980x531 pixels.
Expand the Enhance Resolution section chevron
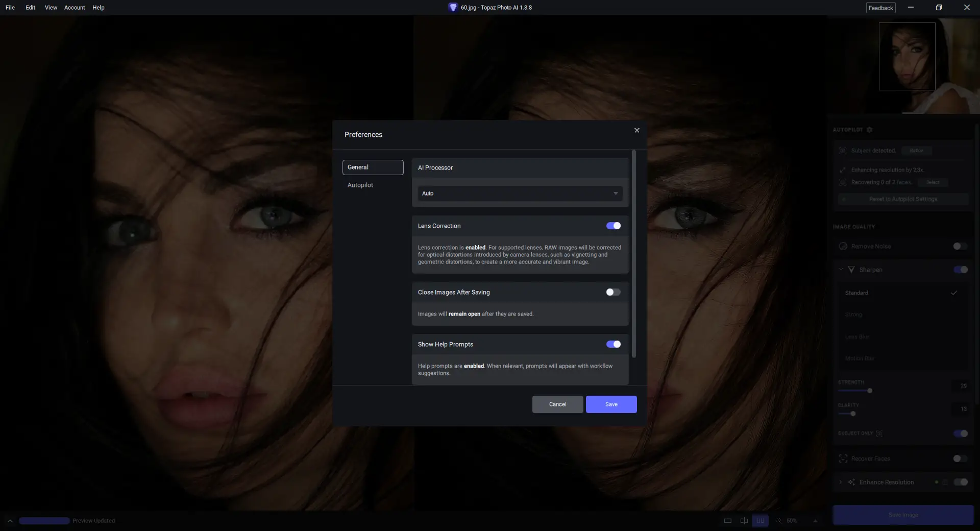(x=841, y=482)
